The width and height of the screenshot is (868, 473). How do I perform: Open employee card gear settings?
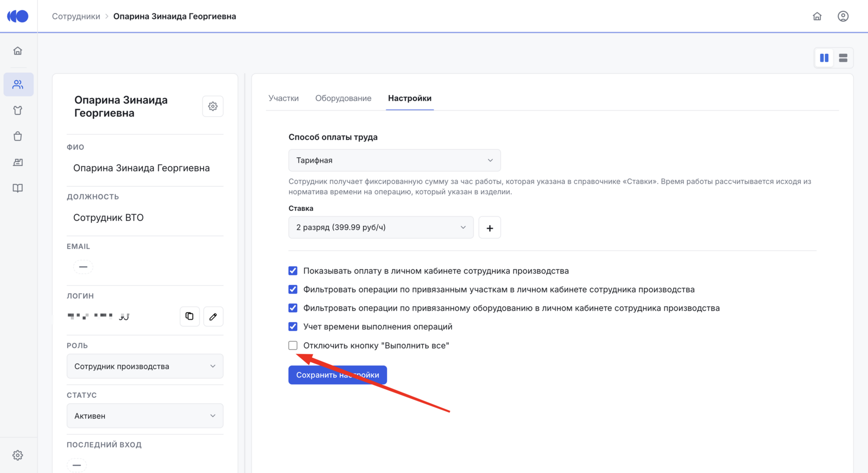[213, 106]
